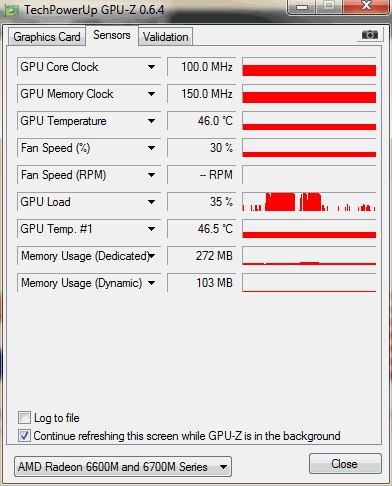Expand the GPU Load dropdown arrow

[x=151, y=202]
